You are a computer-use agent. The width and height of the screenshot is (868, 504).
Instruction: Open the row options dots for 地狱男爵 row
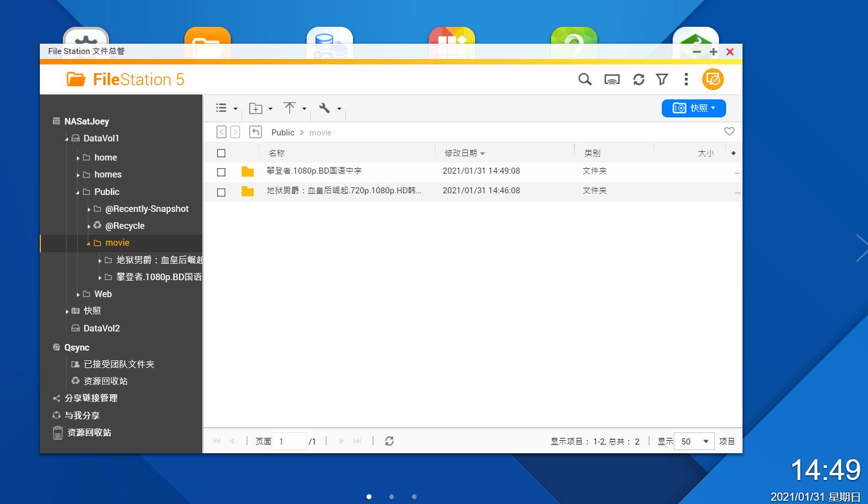pos(738,192)
